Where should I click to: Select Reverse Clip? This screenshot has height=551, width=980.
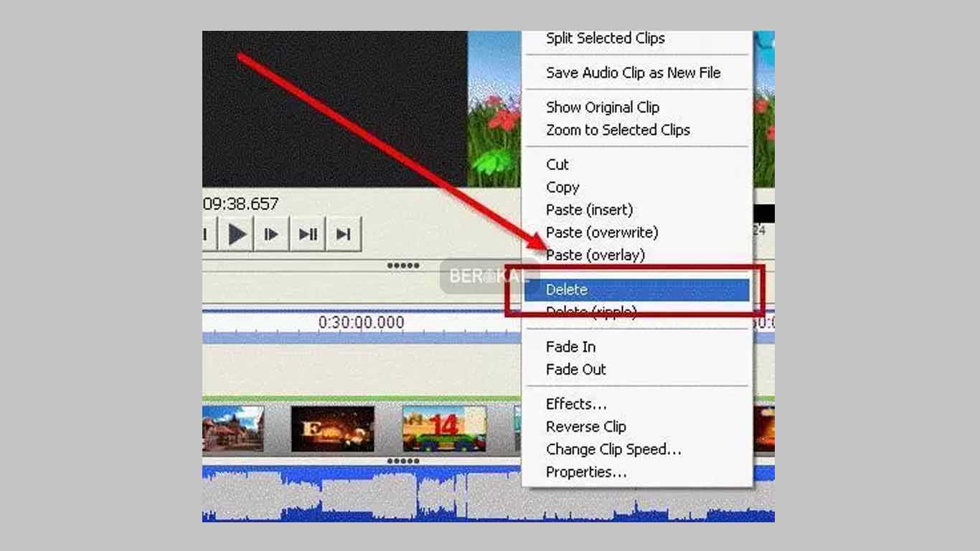tap(585, 426)
